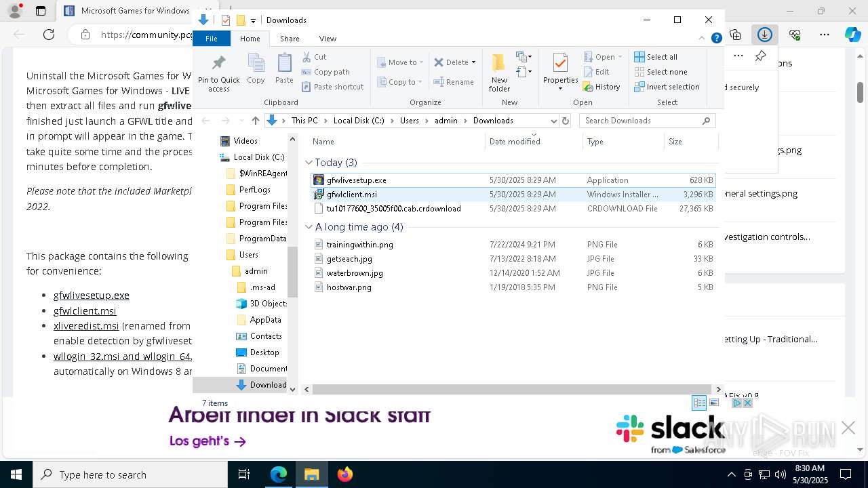Click Copy path in Clipboard group
868x488 pixels.
pyautogui.click(x=325, y=72)
